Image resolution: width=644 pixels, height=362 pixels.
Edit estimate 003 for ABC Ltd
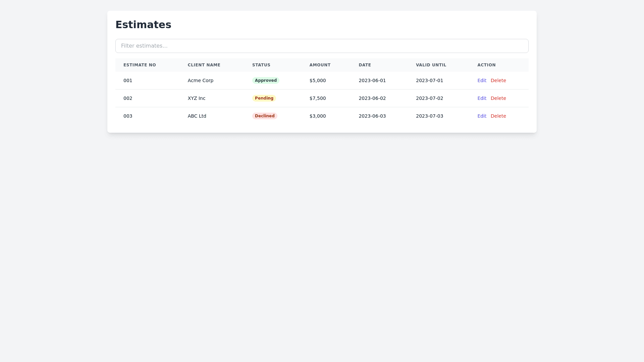[482, 116]
